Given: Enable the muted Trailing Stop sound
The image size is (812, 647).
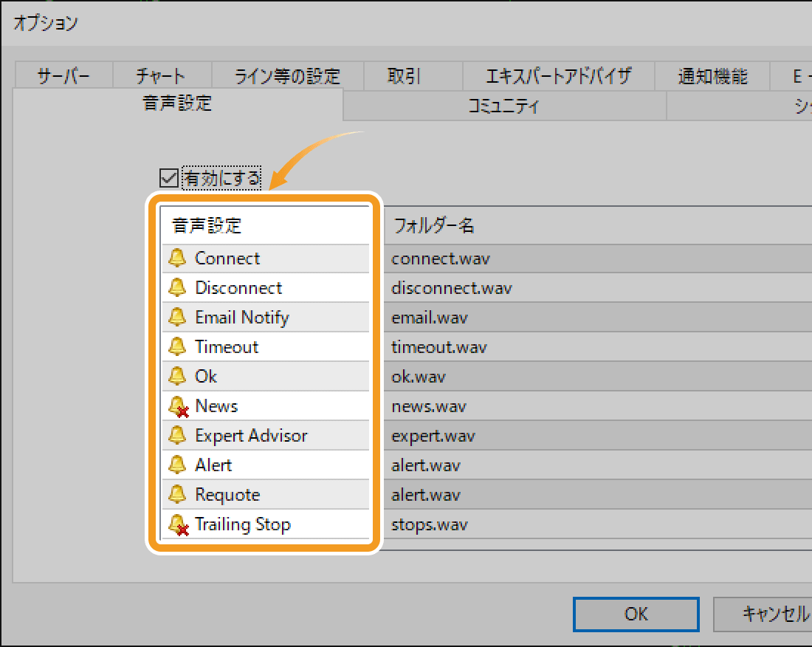Looking at the screenshot, I should (178, 524).
